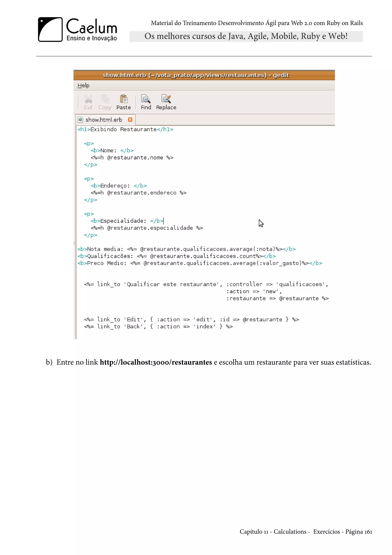
Task: Click the '<b>Nome: </b>' code line
Action: coord(112,151)
